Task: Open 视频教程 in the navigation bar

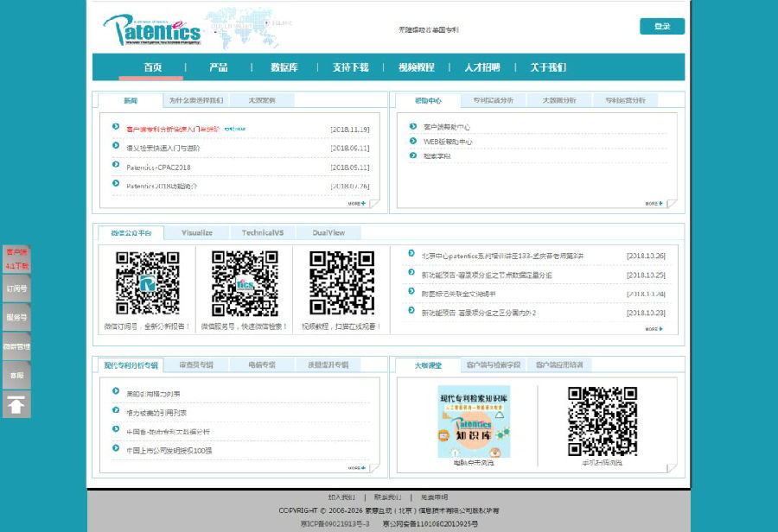Action: click(x=416, y=67)
